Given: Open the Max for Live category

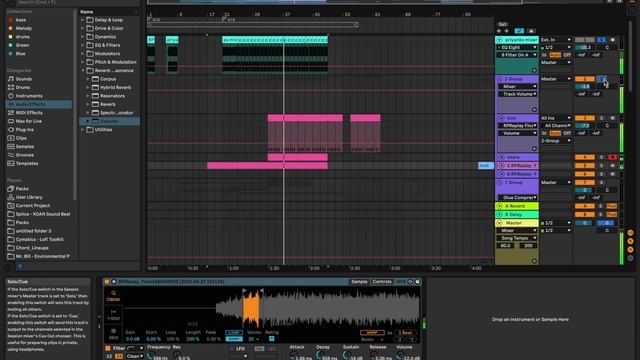Looking at the screenshot, I should pyautogui.click(x=29, y=121).
